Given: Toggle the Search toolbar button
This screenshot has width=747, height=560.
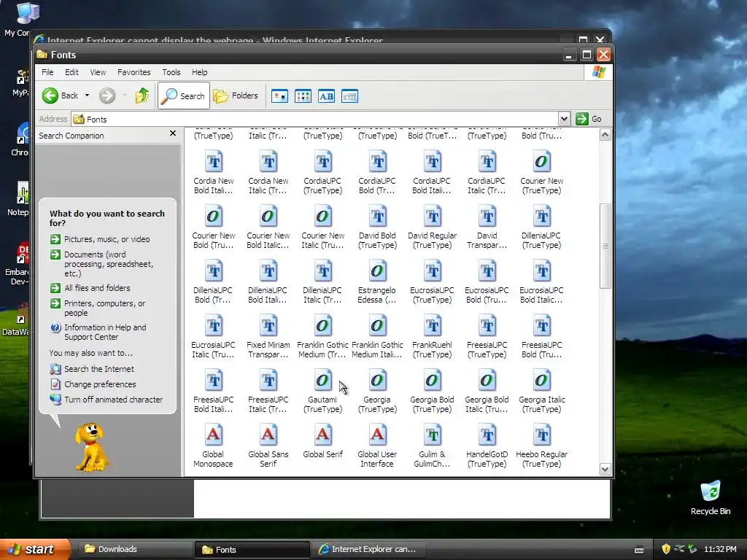Looking at the screenshot, I should point(183,96).
